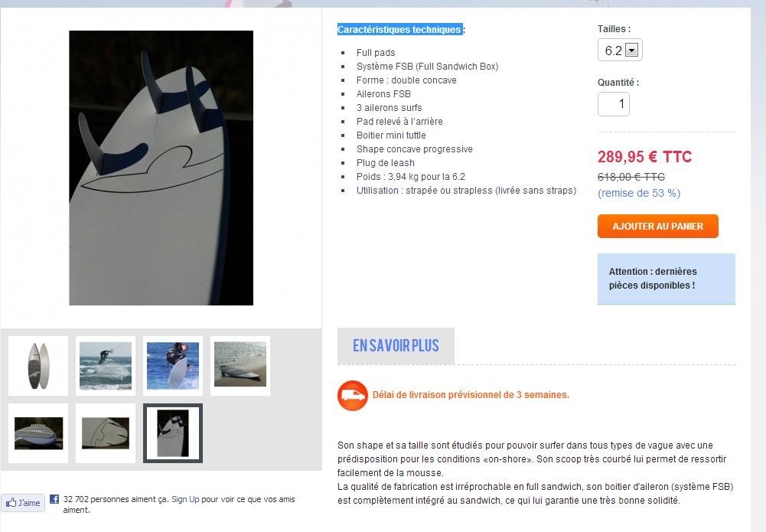Select the two surfboards thumbnail
Image resolution: width=766 pixels, height=532 pixels.
pos(38,366)
